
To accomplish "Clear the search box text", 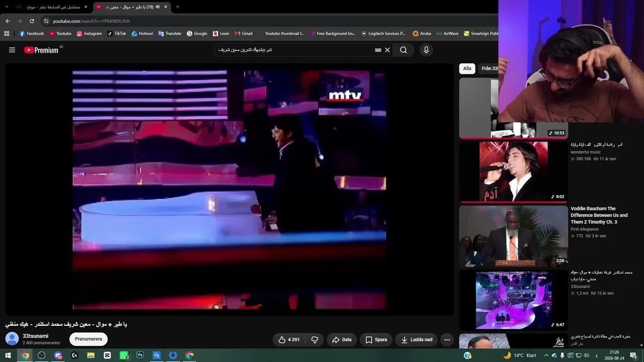I will click(387, 50).
